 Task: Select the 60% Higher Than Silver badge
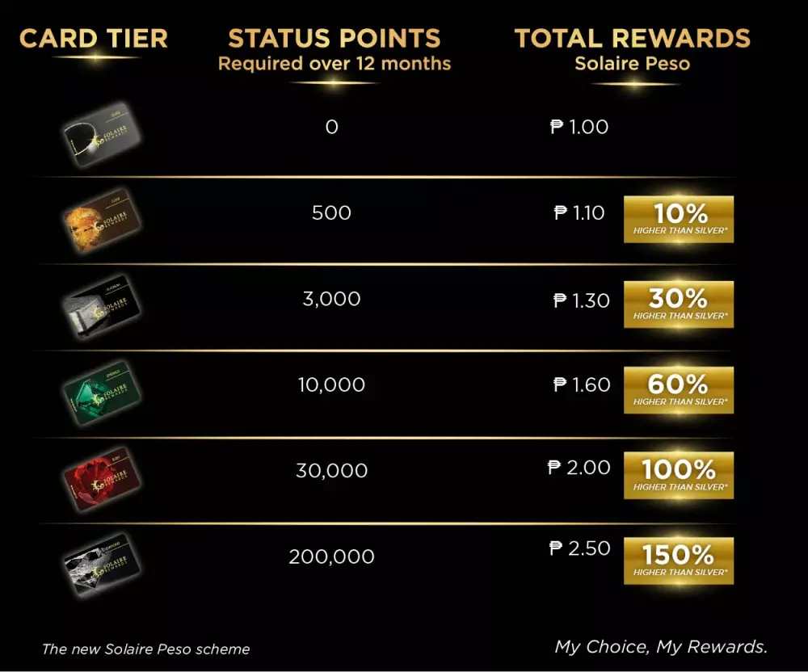click(x=679, y=390)
